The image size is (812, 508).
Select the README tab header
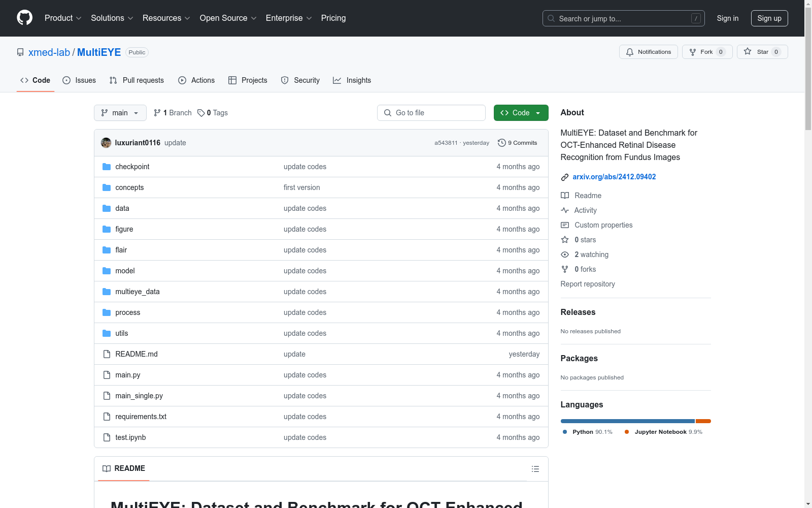tap(124, 468)
